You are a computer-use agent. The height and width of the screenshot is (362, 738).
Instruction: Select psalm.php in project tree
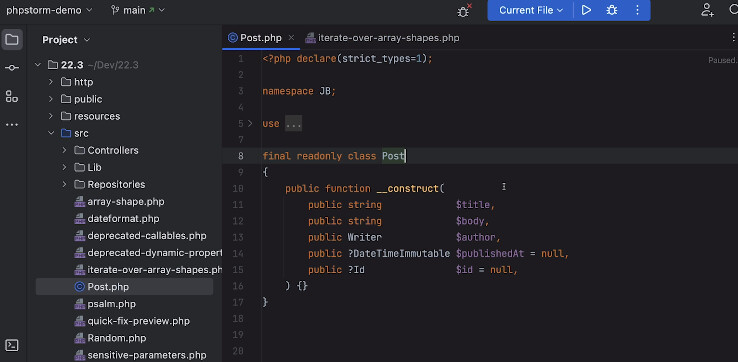[x=112, y=304]
